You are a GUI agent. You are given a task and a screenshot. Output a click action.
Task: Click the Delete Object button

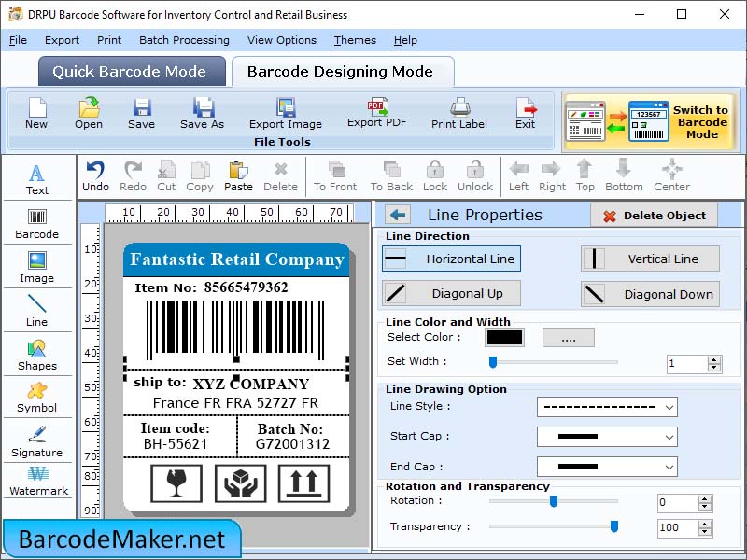tap(655, 215)
